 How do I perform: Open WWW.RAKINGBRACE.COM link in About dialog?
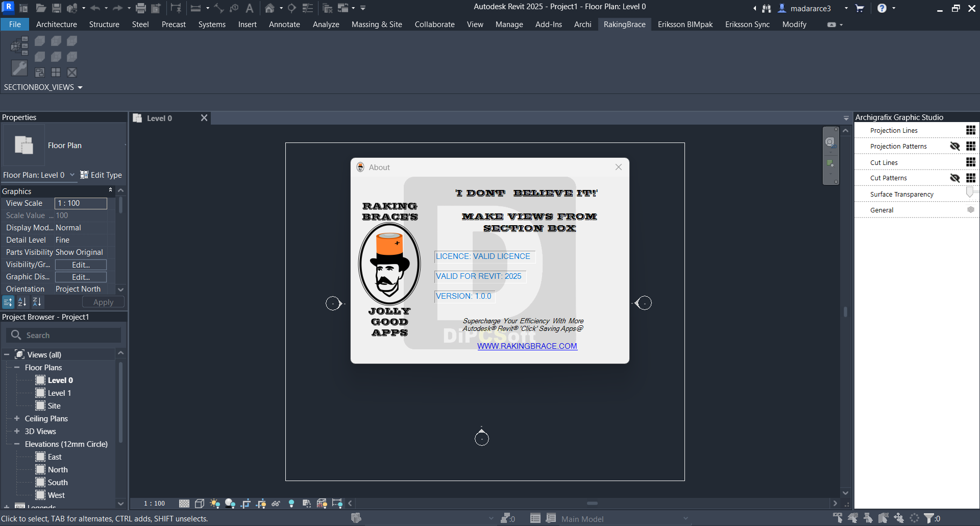527,346
